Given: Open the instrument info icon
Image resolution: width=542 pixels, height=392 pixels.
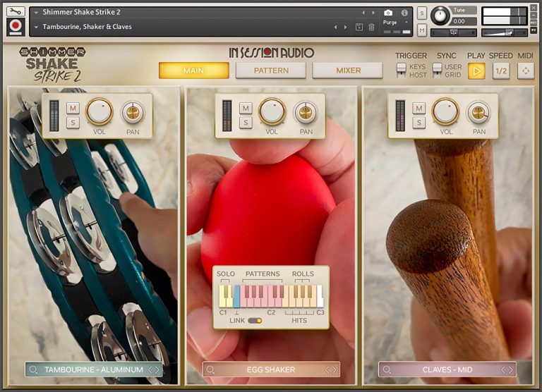Looking at the screenshot, I should 404,13.
